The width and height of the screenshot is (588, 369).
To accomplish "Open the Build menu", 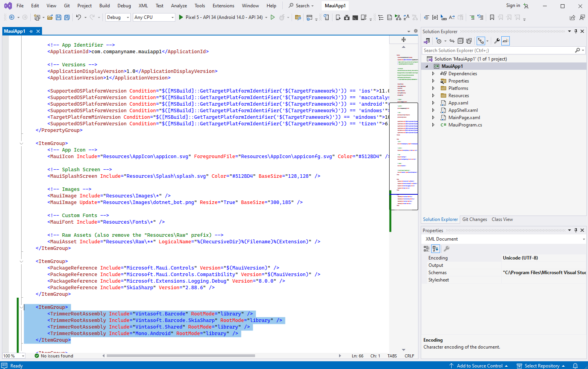I will tap(104, 6).
